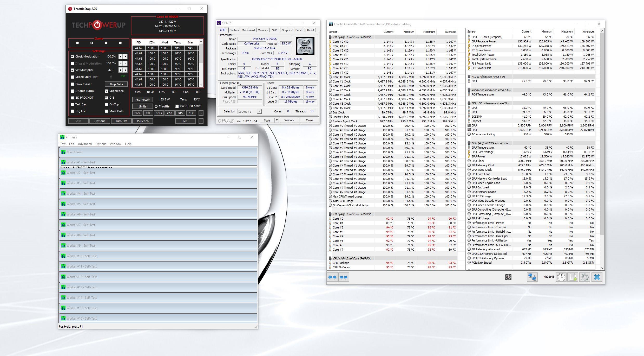
Task: Click the HWiNFO collapse columns arrows icon
Action: pyautogui.click(x=344, y=277)
